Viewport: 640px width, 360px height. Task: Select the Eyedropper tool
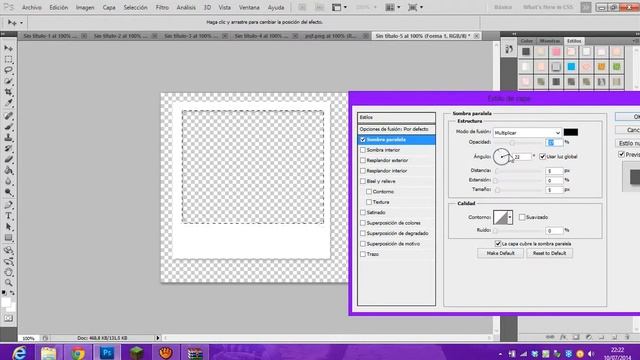point(8,103)
